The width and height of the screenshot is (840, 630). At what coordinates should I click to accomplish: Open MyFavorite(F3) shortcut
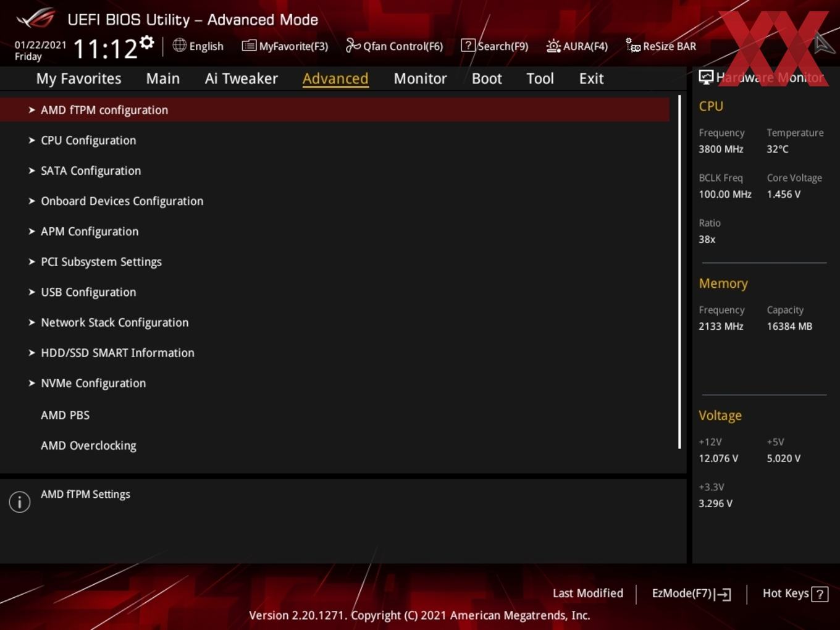pos(285,46)
